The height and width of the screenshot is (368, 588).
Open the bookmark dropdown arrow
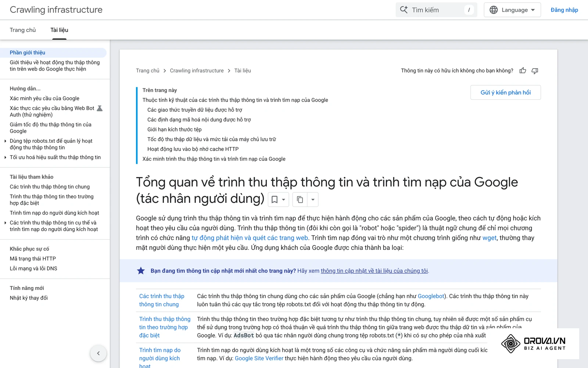click(283, 199)
